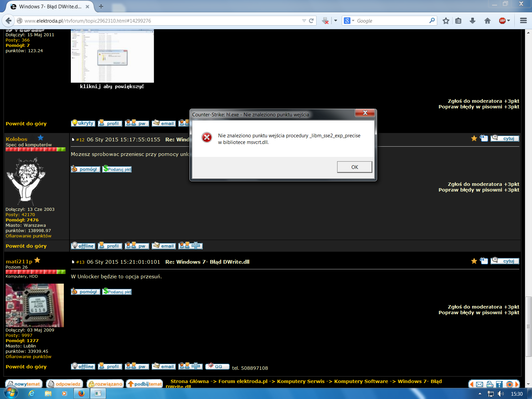The image size is (532, 399).
Task: Close the Counter-Strike hl.exe error dialog
Action: (x=365, y=113)
